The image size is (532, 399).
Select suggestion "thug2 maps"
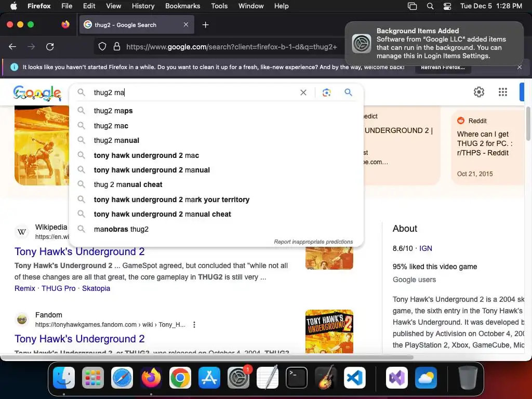[x=216, y=111]
